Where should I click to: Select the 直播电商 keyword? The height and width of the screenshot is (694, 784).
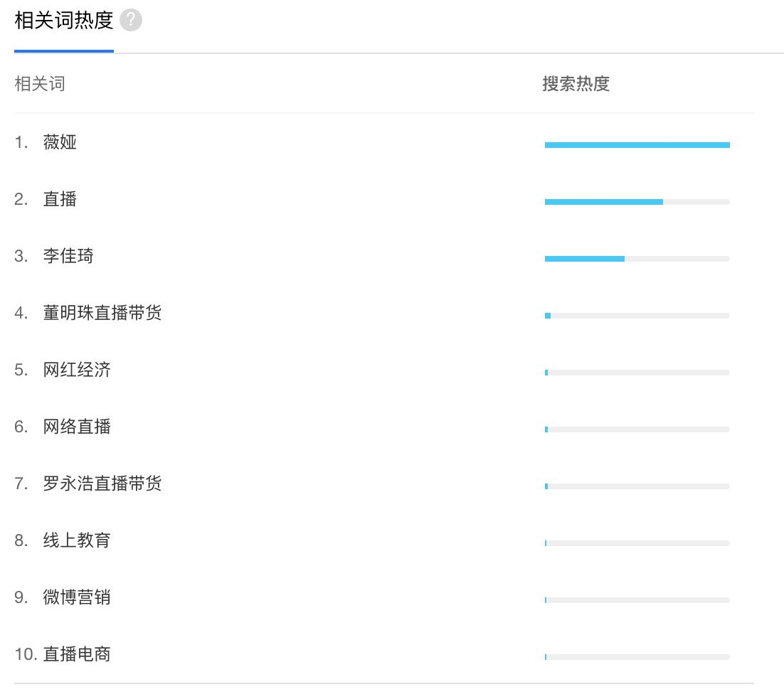77,654
